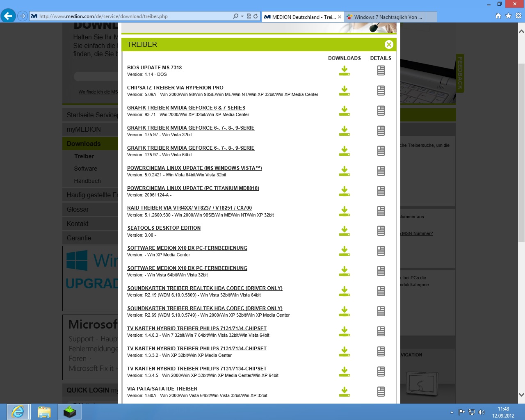Screen dimensions: 525x420
Task: Open Garantie sidebar item
Action: coord(90,238)
